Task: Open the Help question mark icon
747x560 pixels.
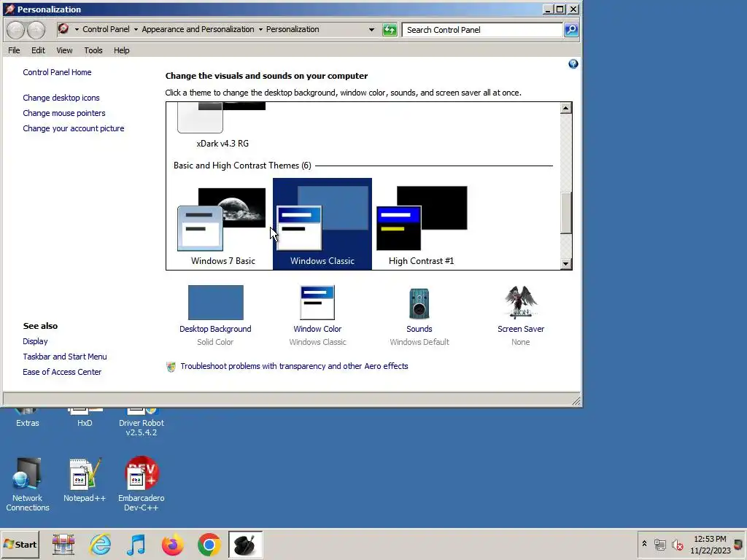Action: tap(573, 64)
